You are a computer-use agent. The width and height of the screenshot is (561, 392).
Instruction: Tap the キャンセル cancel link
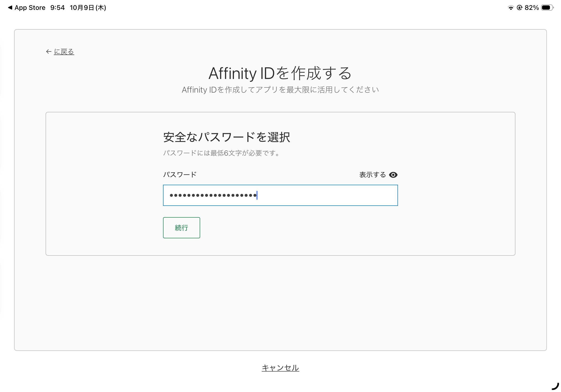[x=280, y=368]
